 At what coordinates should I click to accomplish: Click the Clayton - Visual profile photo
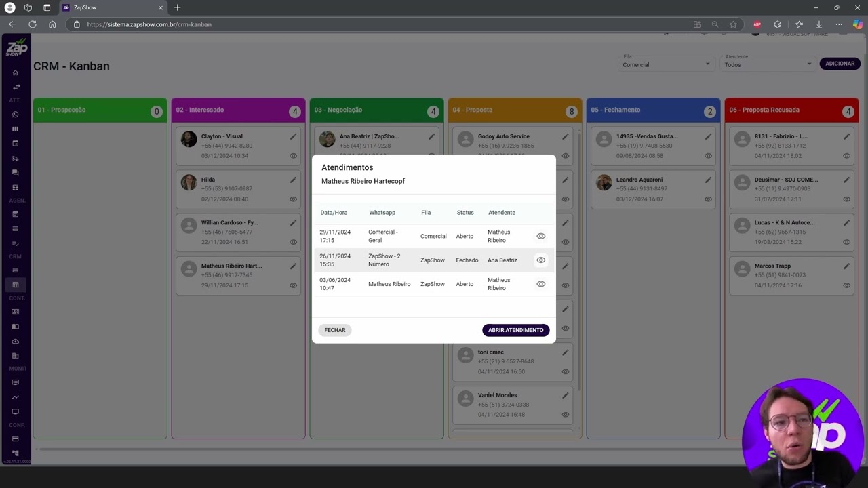click(x=189, y=140)
